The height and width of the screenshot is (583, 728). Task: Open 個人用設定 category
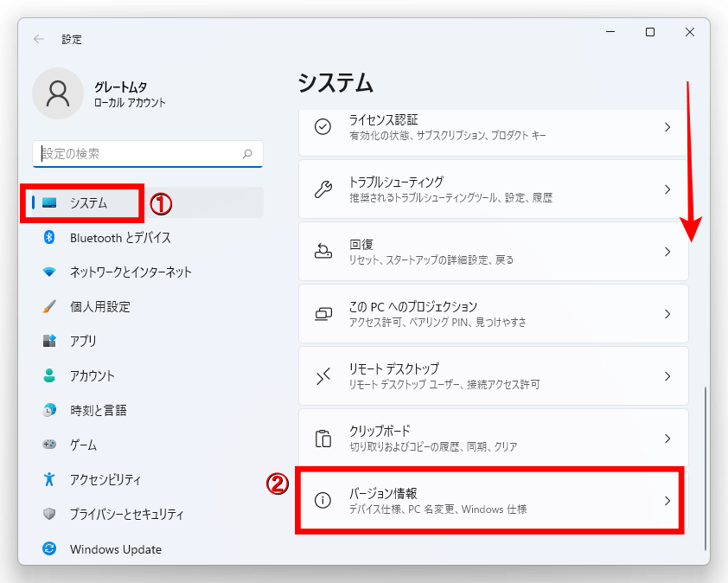(x=148, y=306)
